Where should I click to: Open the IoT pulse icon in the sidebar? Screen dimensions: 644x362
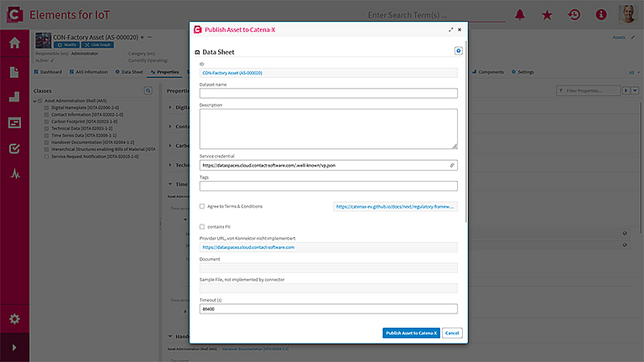15,174
